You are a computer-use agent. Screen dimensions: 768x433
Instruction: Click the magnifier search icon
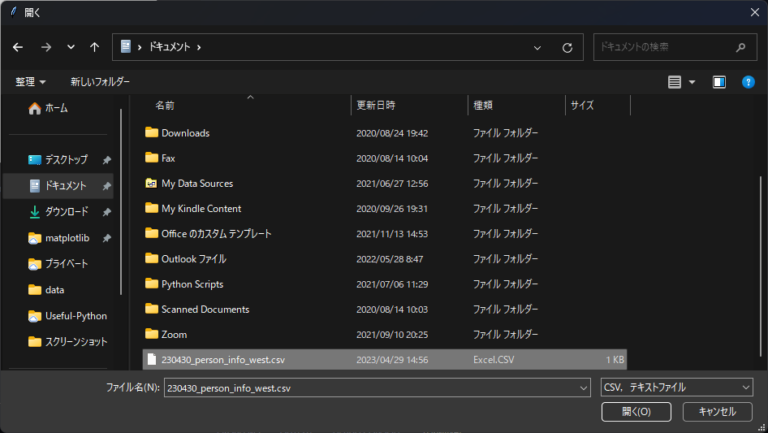(741, 47)
